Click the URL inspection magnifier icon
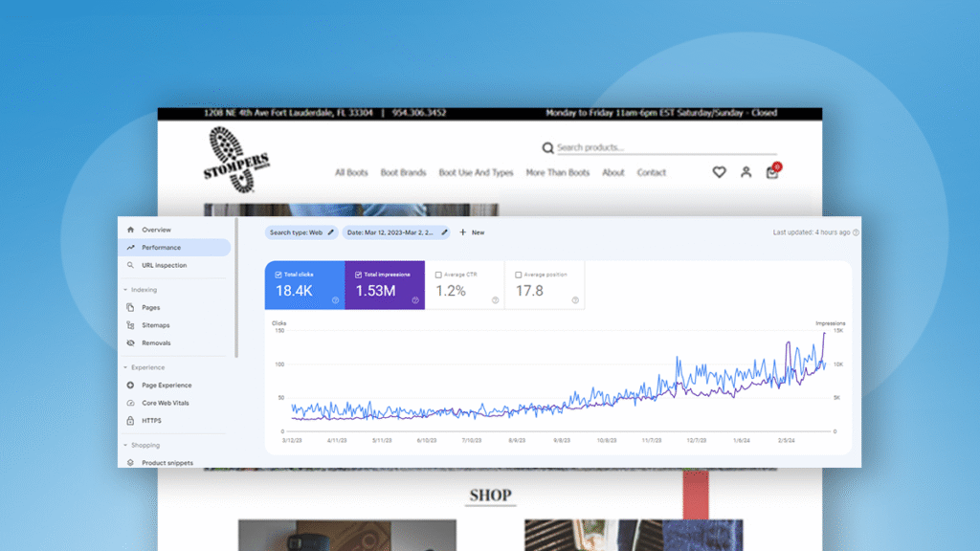Screen dimensions: 980x551 point(130,265)
